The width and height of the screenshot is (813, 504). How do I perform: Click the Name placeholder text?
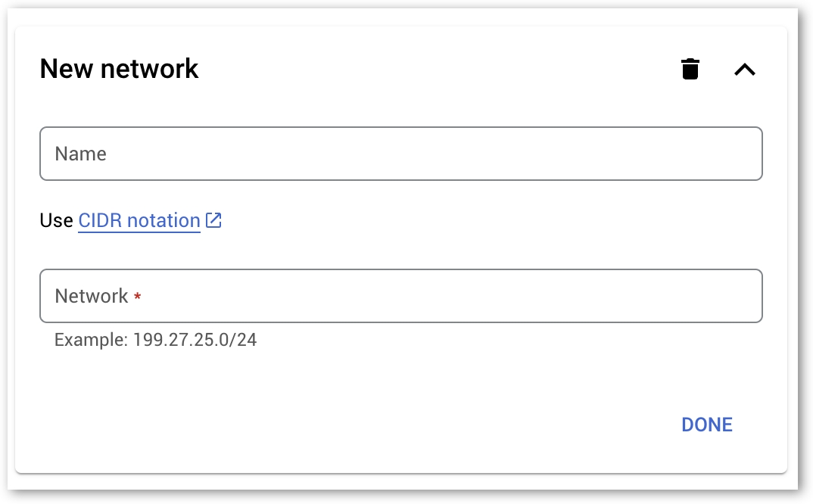(x=81, y=154)
